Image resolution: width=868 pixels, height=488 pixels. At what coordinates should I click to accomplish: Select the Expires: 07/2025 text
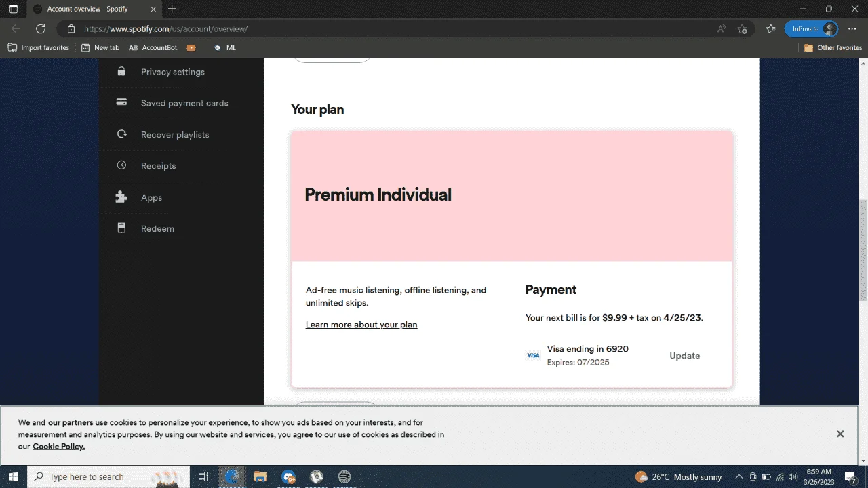click(578, 363)
